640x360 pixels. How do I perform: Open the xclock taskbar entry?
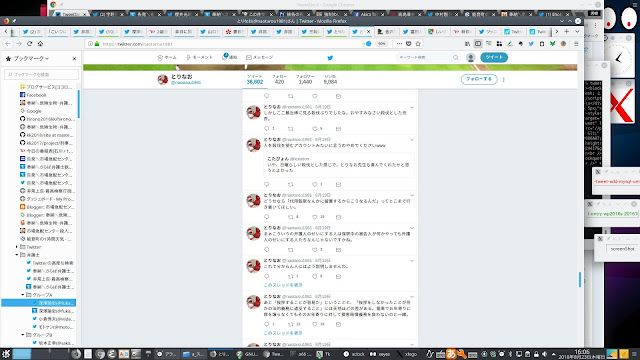[x=354, y=354]
